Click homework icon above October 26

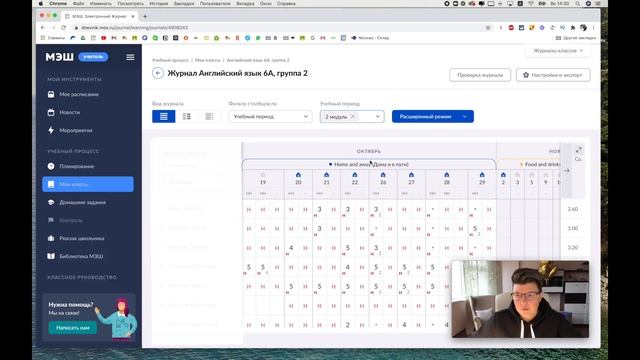(x=383, y=175)
